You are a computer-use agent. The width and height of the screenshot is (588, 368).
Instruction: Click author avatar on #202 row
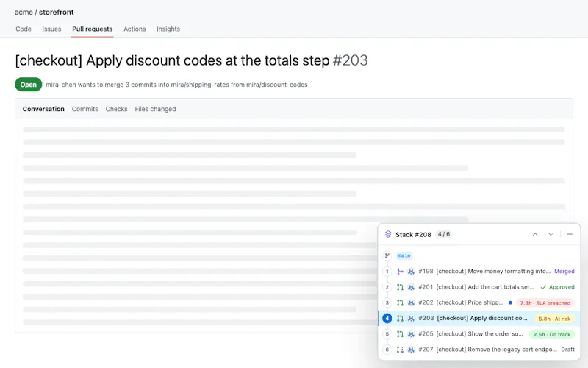click(411, 302)
